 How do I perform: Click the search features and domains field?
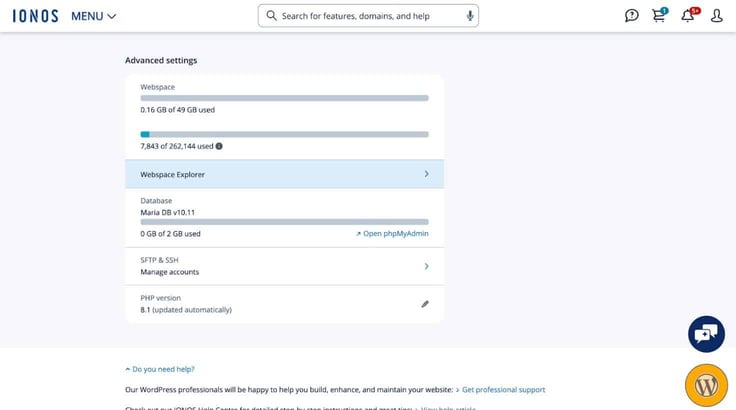pyautogui.click(x=368, y=16)
